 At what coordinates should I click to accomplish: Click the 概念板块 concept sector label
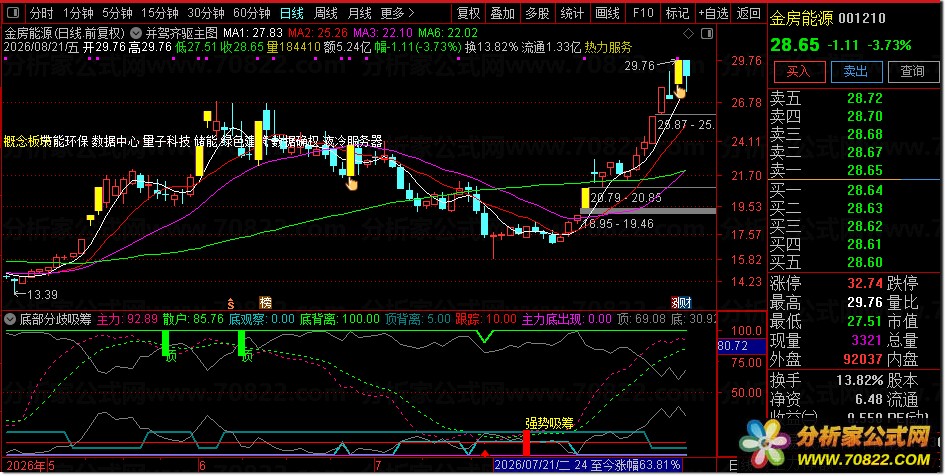pyautogui.click(x=27, y=141)
